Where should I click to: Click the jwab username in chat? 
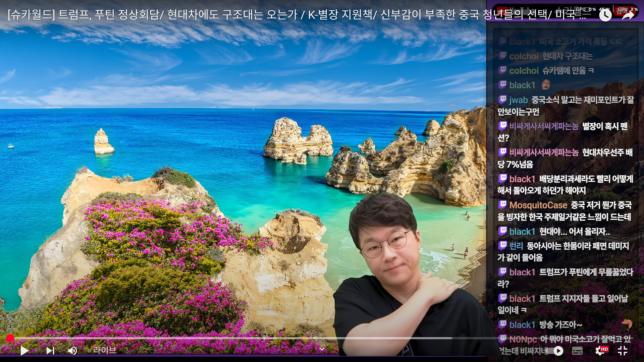point(518,100)
